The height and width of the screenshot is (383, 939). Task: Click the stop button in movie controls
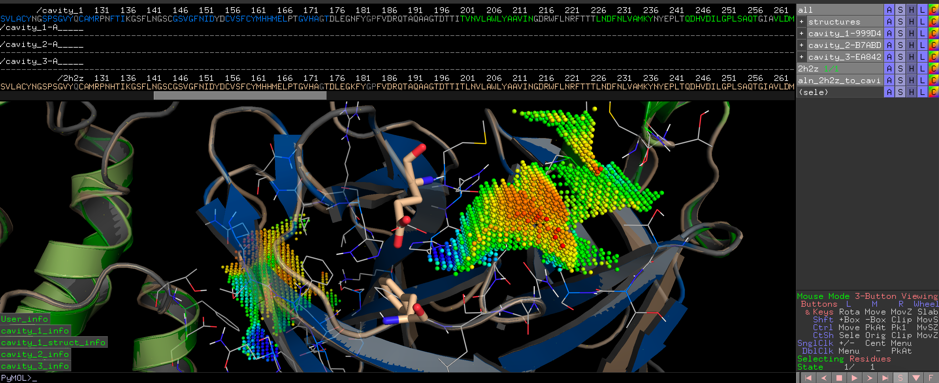point(838,378)
